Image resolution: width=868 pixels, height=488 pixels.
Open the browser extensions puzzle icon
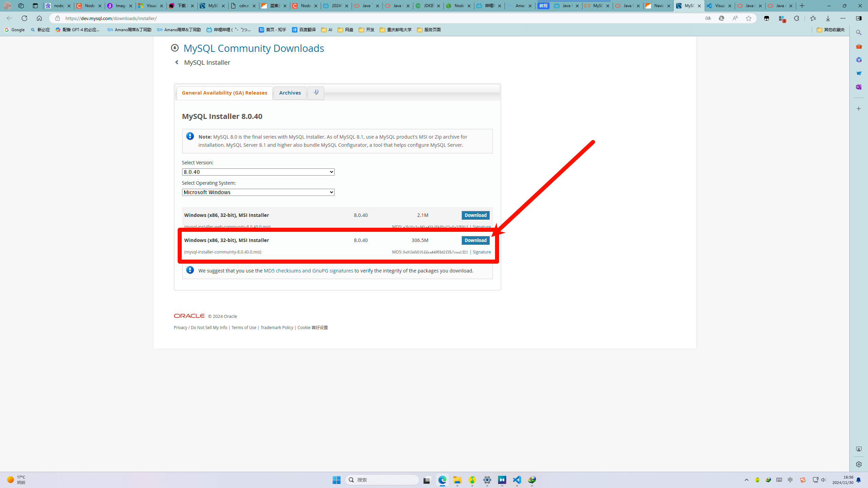(796, 18)
